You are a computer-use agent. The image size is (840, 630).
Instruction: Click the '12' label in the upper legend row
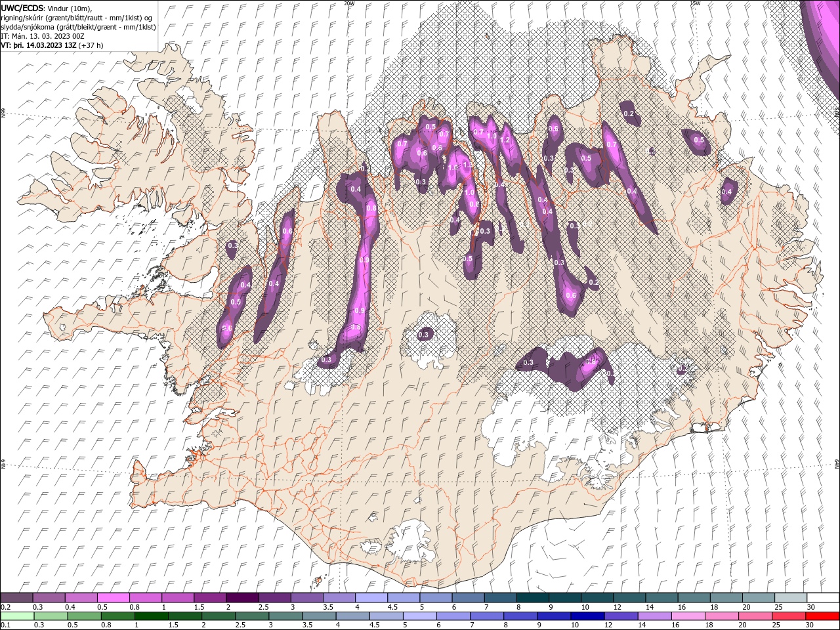pyautogui.click(x=617, y=607)
